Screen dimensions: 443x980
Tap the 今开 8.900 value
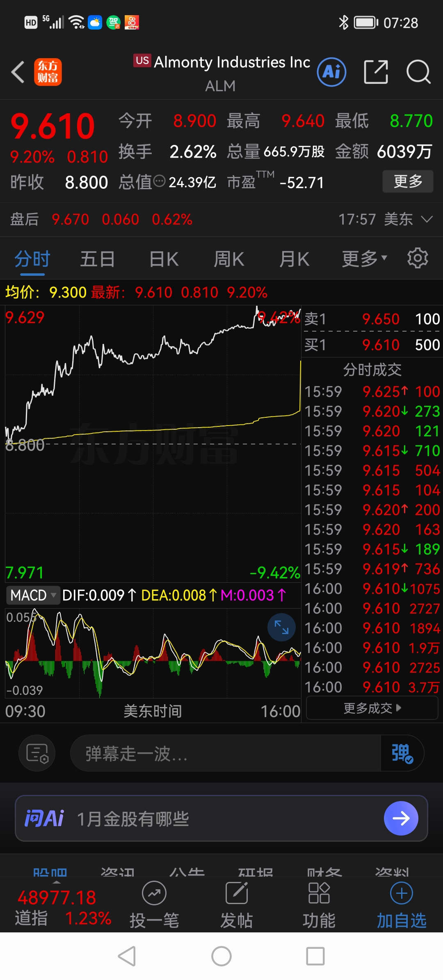pos(194,121)
